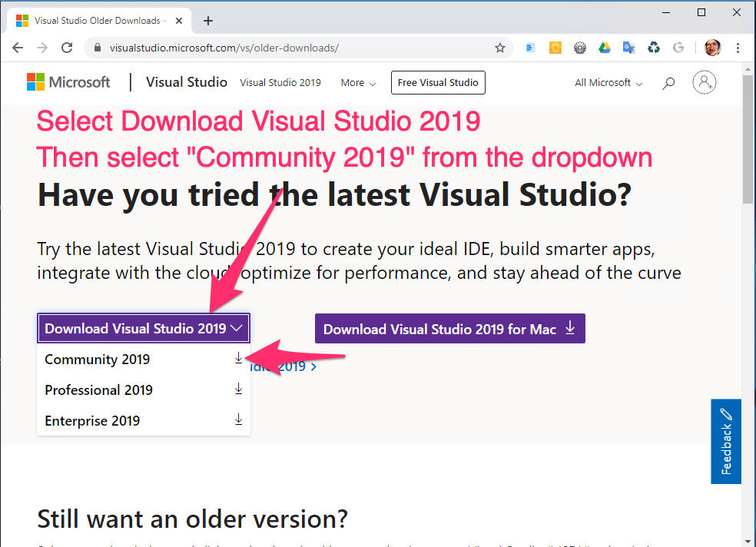The image size is (756, 547).
Task: Bookmark this page with the star icon
Action: point(500,48)
